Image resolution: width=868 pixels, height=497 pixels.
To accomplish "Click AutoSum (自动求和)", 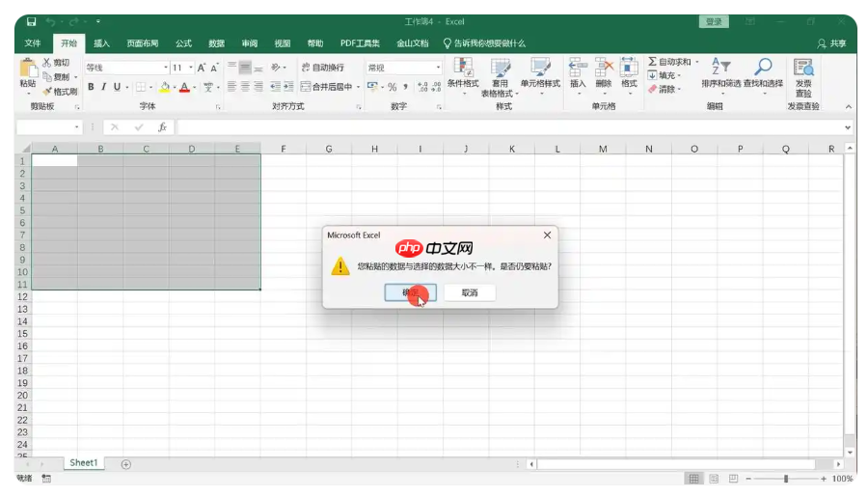I will 669,62.
